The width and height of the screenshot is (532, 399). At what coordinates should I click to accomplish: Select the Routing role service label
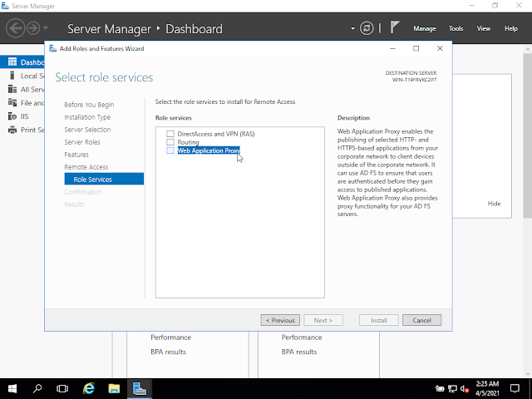188,142
